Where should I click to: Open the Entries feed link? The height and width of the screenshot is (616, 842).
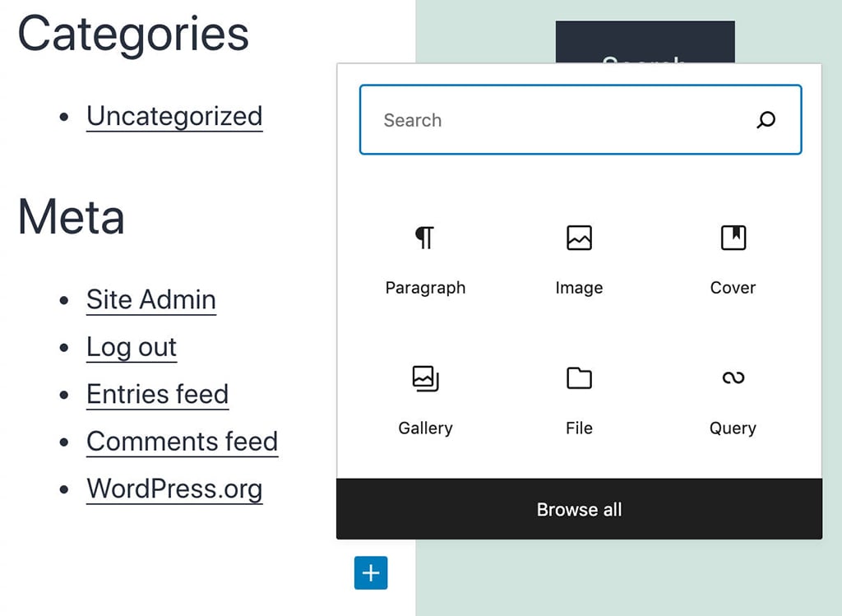tap(157, 395)
